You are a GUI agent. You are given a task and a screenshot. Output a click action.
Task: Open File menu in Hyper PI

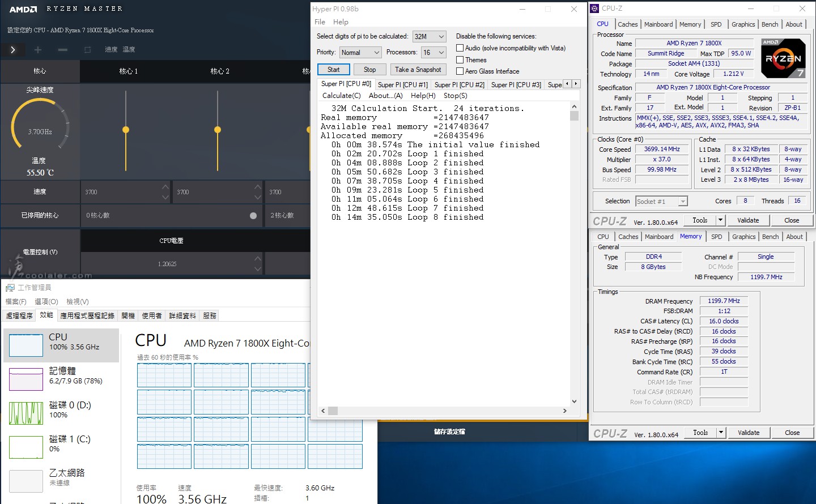(x=320, y=22)
